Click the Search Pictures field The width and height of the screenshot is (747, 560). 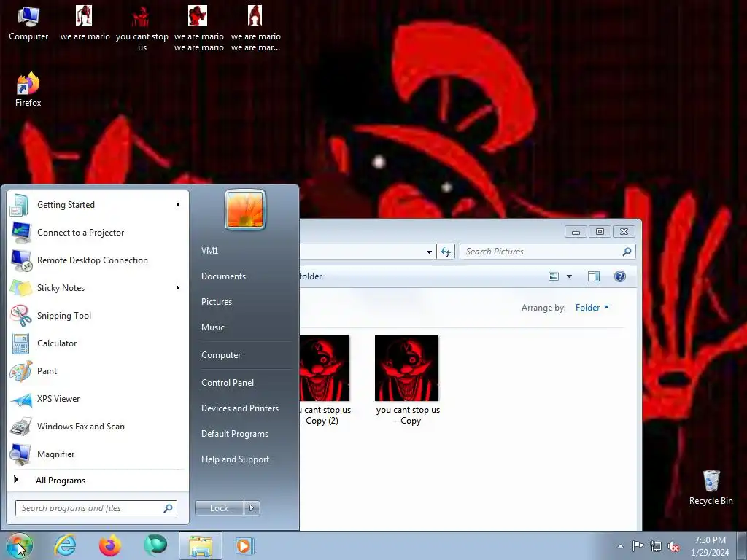click(x=547, y=252)
